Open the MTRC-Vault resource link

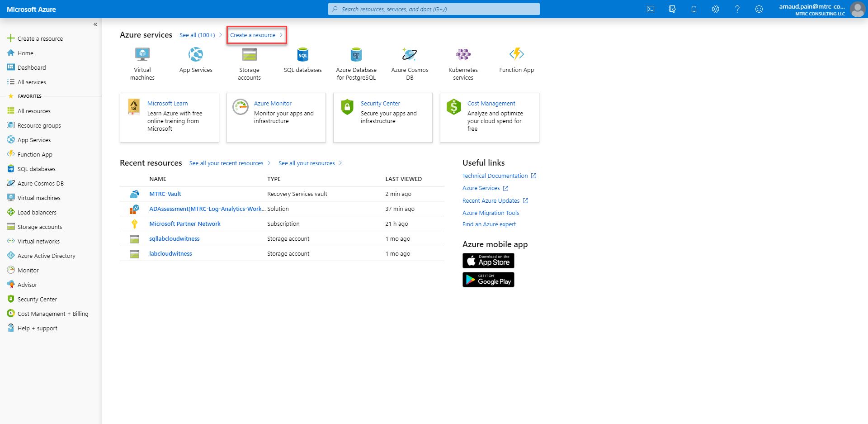click(165, 194)
